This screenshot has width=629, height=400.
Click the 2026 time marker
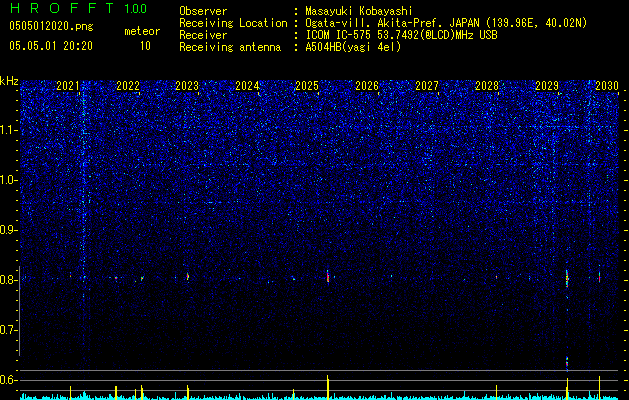tap(367, 86)
